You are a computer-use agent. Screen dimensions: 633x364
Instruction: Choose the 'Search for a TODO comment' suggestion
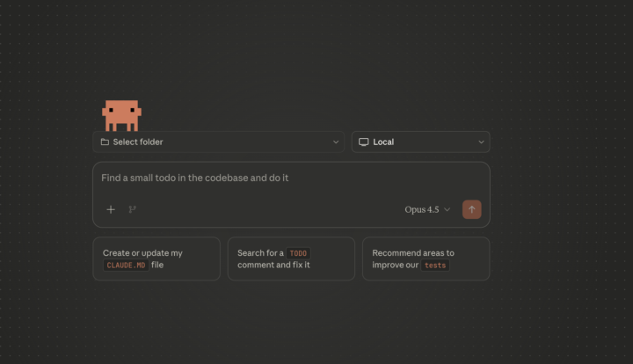click(291, 258)
